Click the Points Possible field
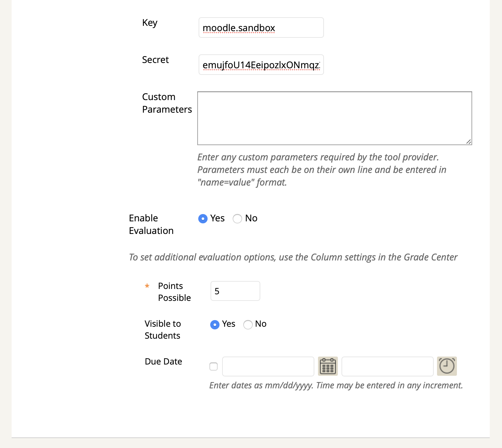Screen dimensions: 502x448 click(x=235, y=291)
